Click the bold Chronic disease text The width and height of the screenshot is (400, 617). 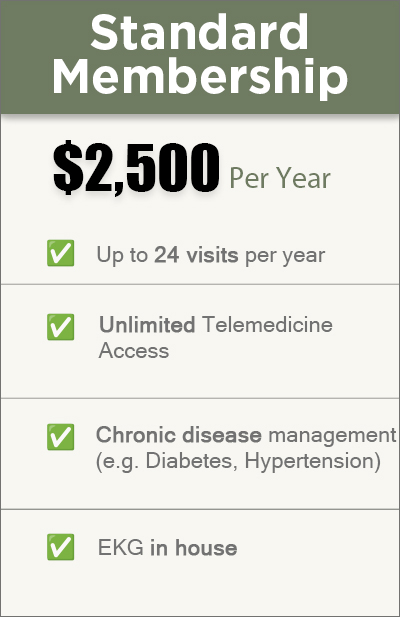[x=179, y=435]
